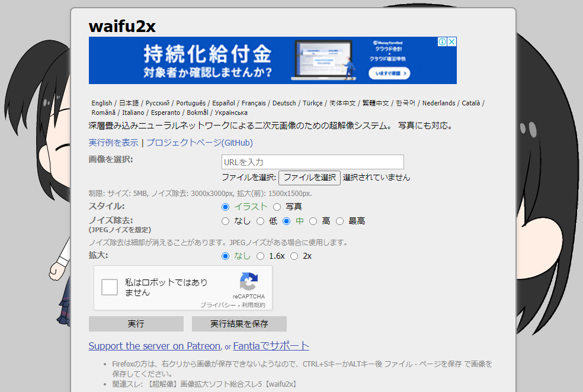
Task: Select 1.6x upscaling option
Action: pos(260,256)
